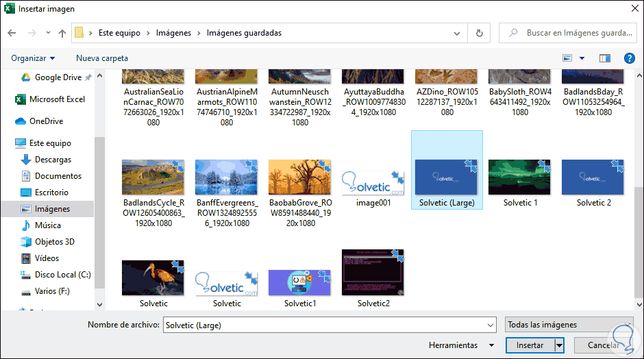Click the Insertar button

[530, 345]
